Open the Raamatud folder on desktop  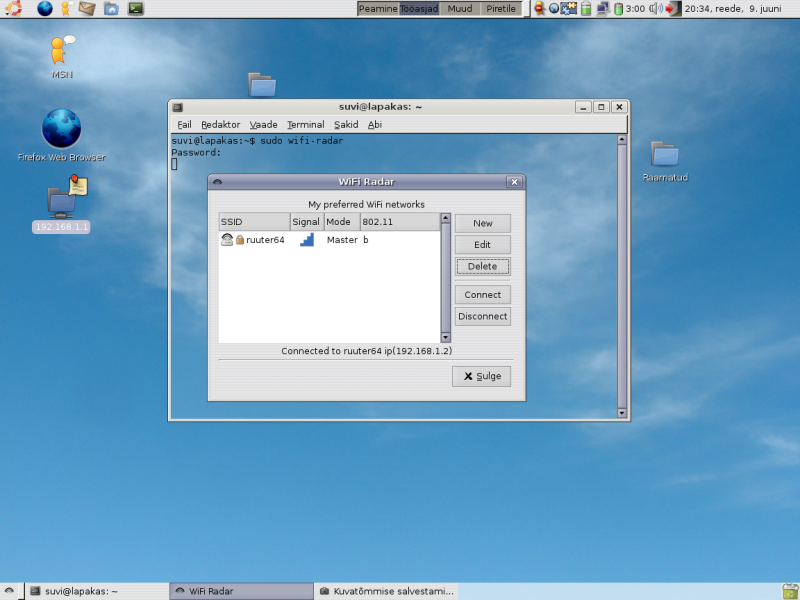[x=665, y=162]
